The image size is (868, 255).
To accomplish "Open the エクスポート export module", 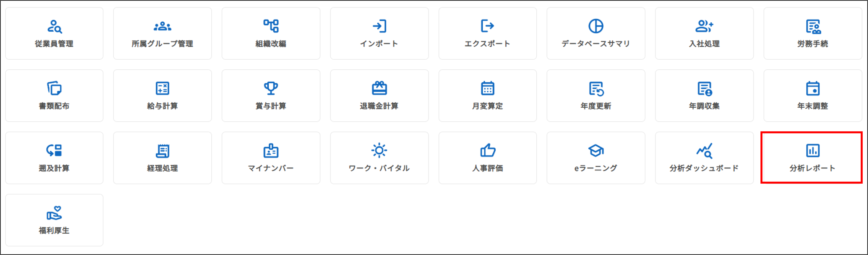I will (488, 33).
